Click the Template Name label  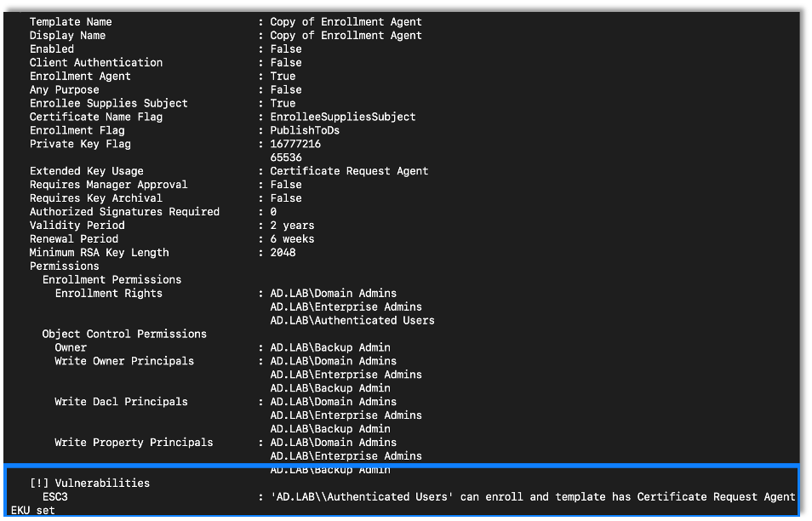(x=71, y=21)
